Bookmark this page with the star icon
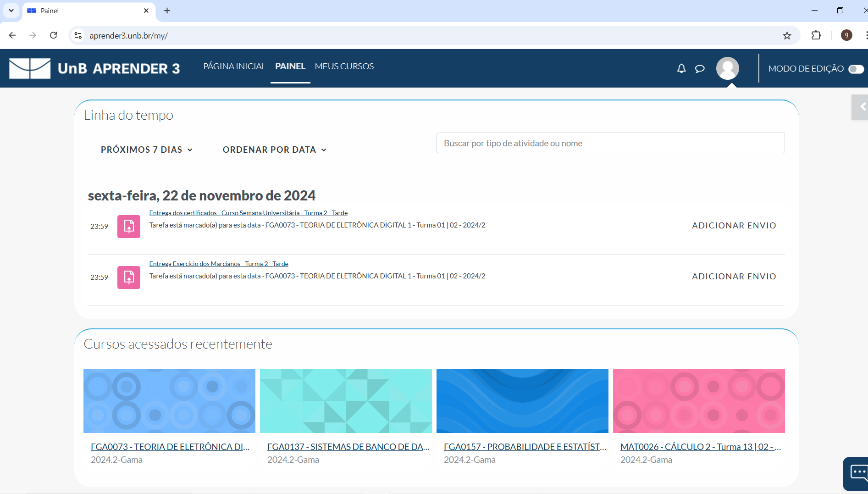 tap(787, 35)
